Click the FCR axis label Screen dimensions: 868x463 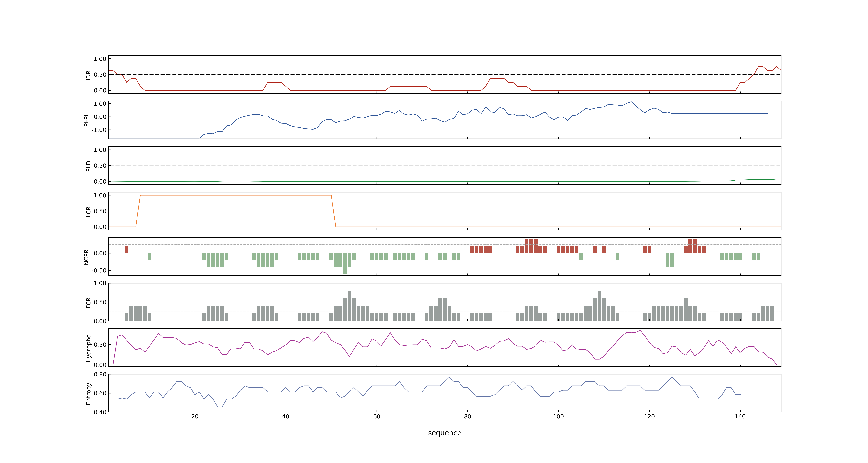click(88, 303)
